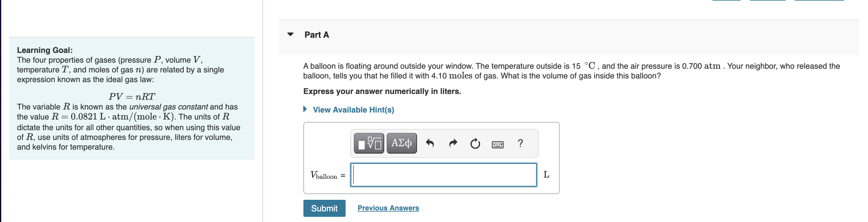Collapse the Part A section triangle
The height and width of the screenshot is (222, 868).
(x=290, y=34)
